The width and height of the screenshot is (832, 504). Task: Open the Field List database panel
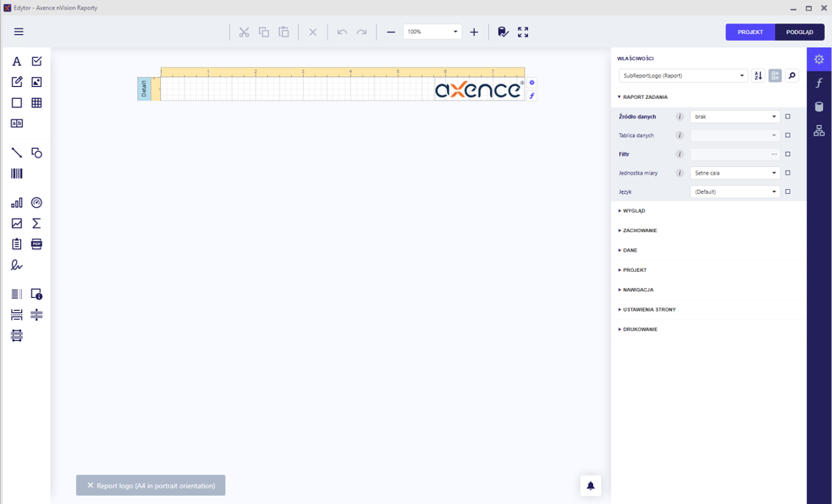pyautogui.click(x=819, y=107)
